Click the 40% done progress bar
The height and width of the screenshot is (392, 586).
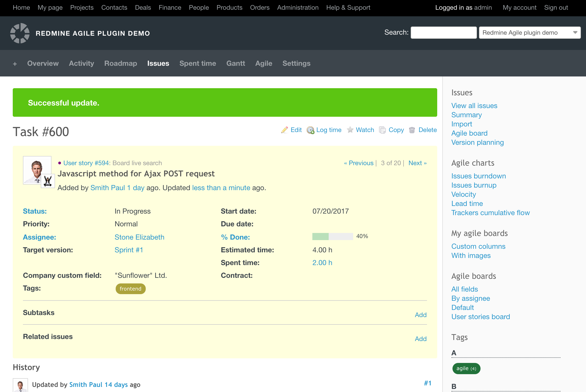332,237
